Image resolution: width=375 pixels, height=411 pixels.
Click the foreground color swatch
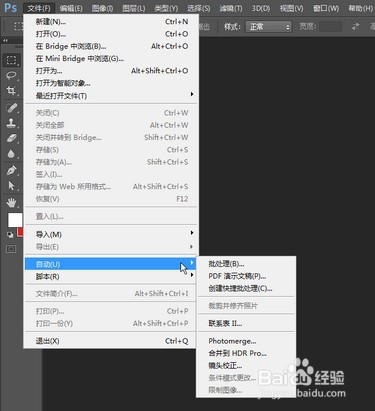pyautogui.click(x=15, y=220)
